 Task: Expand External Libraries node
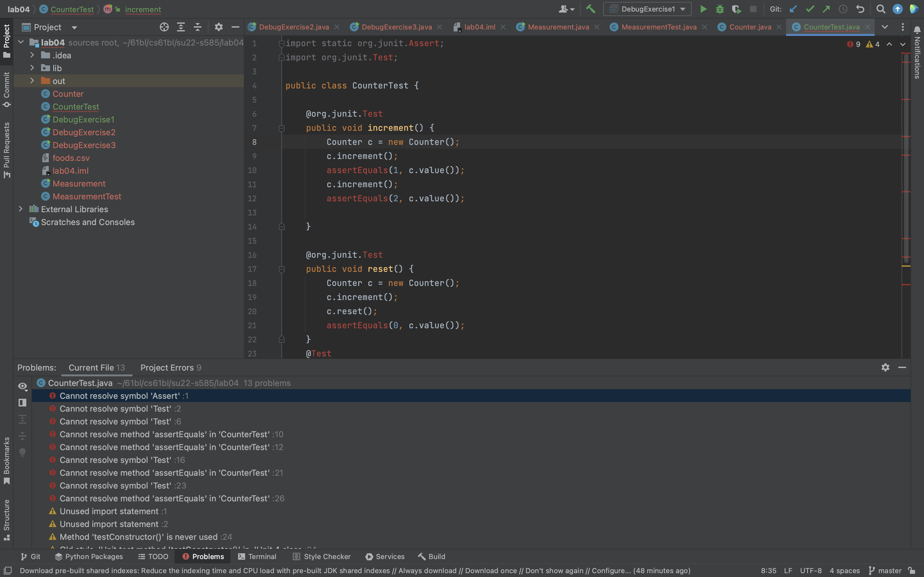[21, 209]
